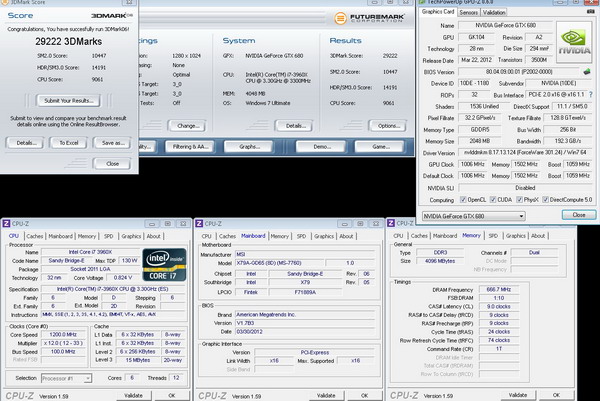600x401 pixels.
Task: Click Details button under System section
Action: click(294, 126)
